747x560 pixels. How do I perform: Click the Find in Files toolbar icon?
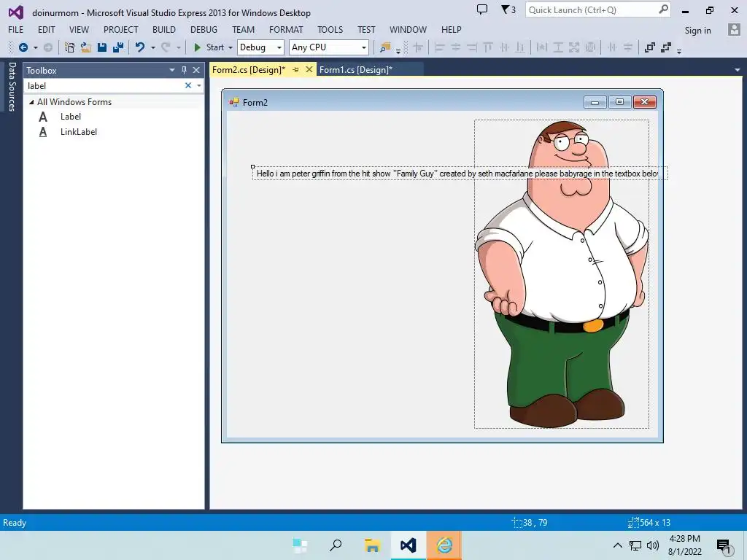(x=385, y=47)
